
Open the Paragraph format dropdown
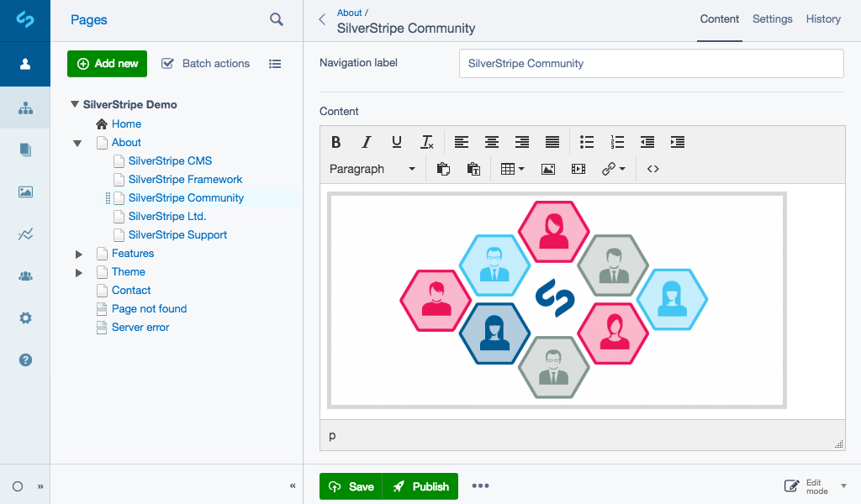point(372,169)
